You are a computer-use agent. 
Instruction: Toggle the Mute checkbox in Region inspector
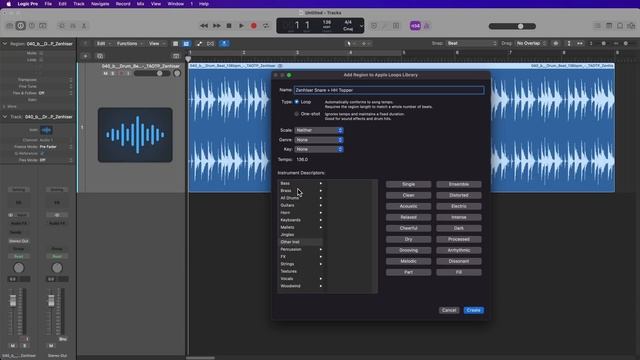pyautogui.click(x=41, y=53)
